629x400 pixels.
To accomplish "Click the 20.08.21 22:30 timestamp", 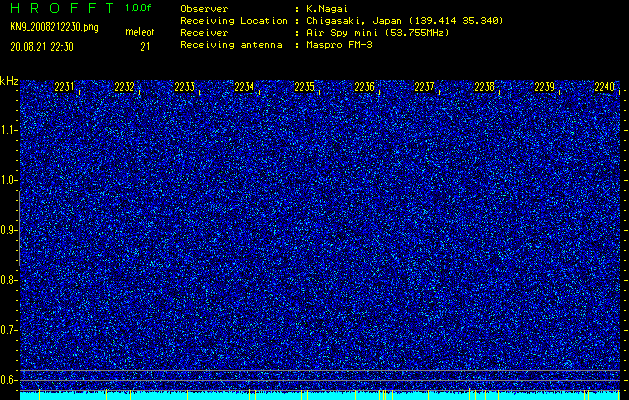I will pyautogui.click(x=46, y=46).
